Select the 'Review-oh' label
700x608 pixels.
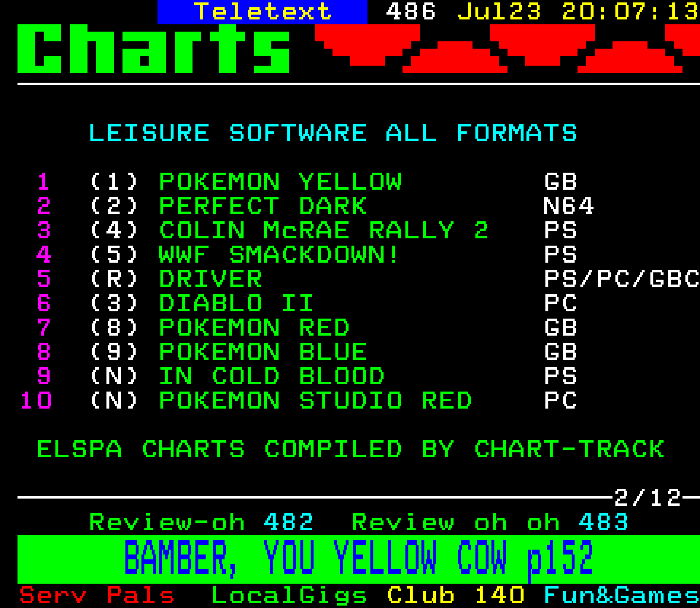[x=167, y=522]
